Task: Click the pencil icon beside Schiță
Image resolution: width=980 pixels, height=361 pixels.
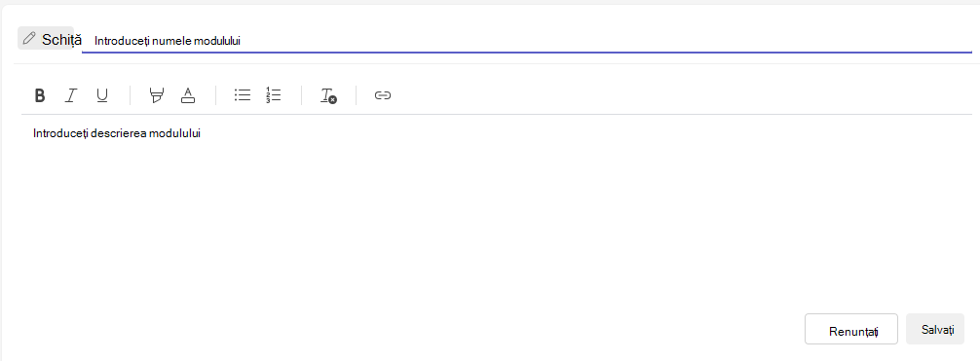Action: [x=29, y=39]
